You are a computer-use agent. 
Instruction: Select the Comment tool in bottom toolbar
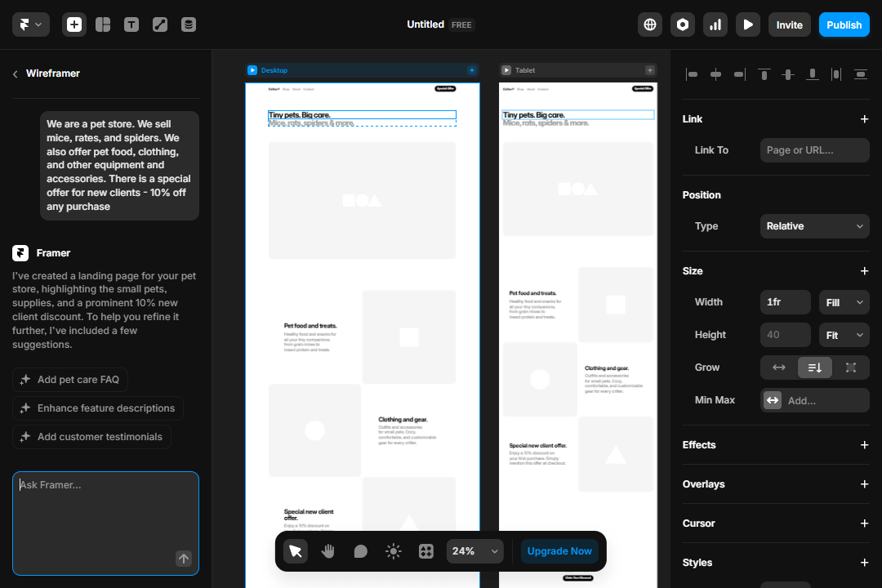pos(361,551)
